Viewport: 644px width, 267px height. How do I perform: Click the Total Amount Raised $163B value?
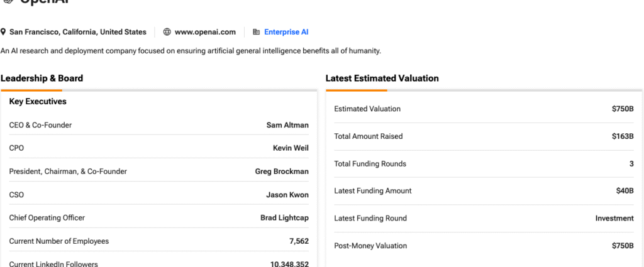click(623, 136)
